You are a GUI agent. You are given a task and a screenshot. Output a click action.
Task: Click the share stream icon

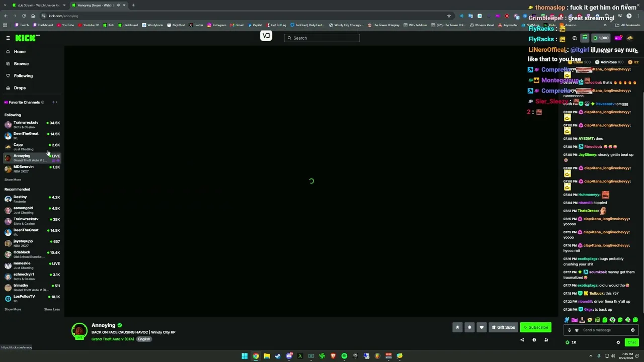(x=522, y=340)
